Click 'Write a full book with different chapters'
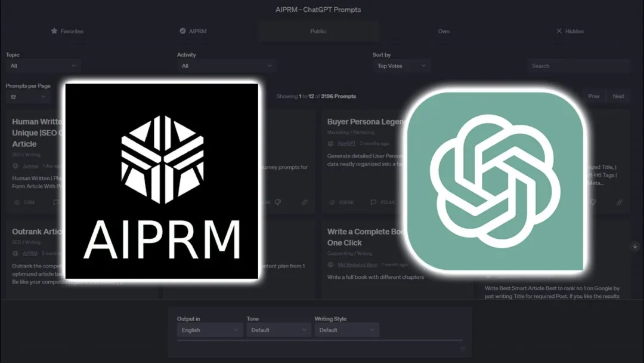 (x=376, y=277)
